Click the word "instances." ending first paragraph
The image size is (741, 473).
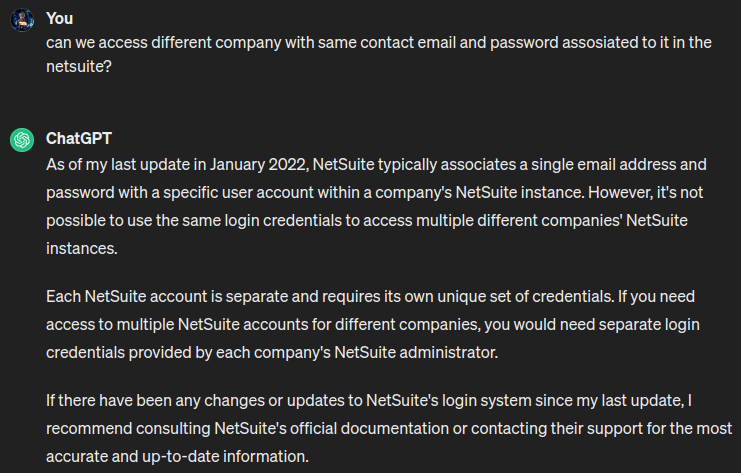81,244
